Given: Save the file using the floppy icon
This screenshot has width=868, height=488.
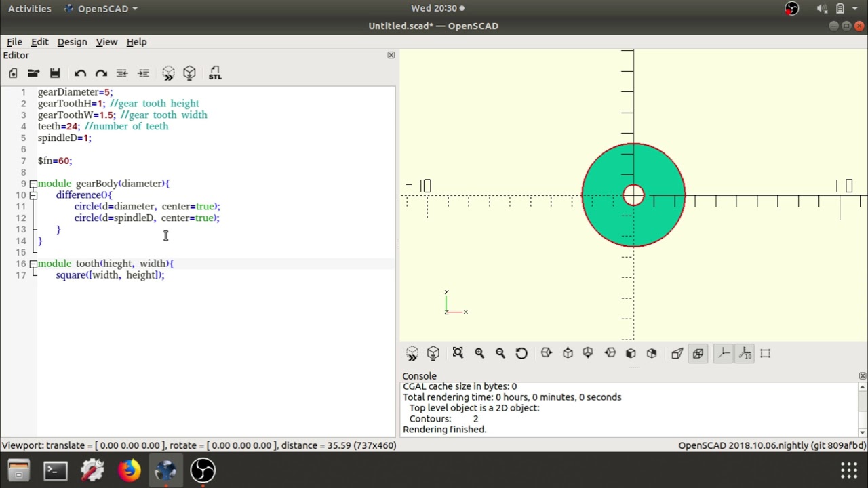Looking at the screenshot, I should tap(55, 73).
